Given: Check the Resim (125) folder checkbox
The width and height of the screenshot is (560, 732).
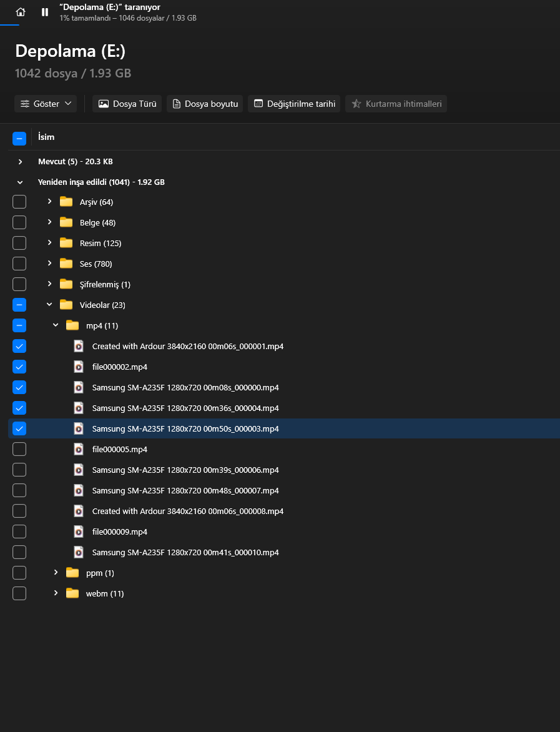Looking at the screenshot, I should point(19,243).
